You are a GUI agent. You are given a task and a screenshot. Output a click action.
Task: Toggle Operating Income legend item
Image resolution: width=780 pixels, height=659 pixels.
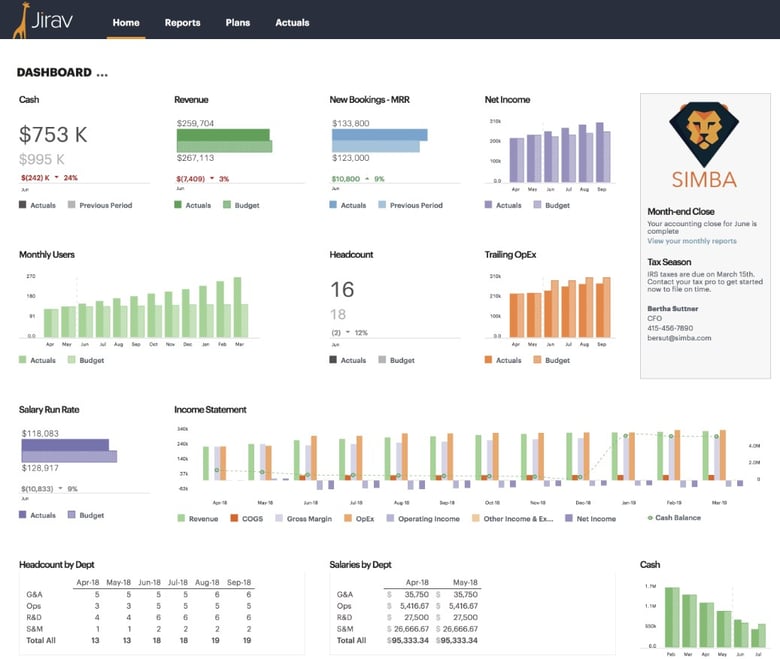pos(423,518)
